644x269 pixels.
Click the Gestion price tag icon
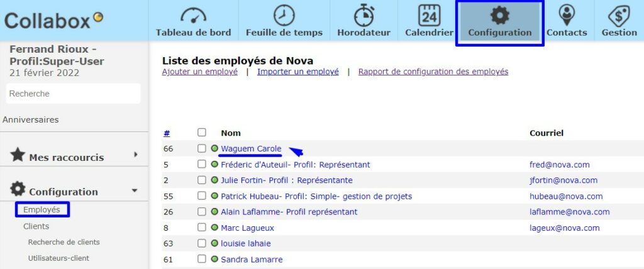(x=619, y=15)
